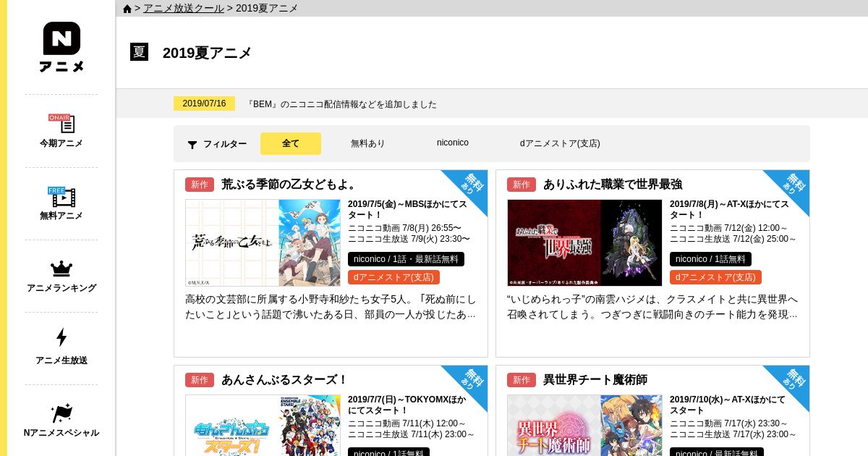Open 異世界チート魔術師 thumbnail image

click(584, 425)
